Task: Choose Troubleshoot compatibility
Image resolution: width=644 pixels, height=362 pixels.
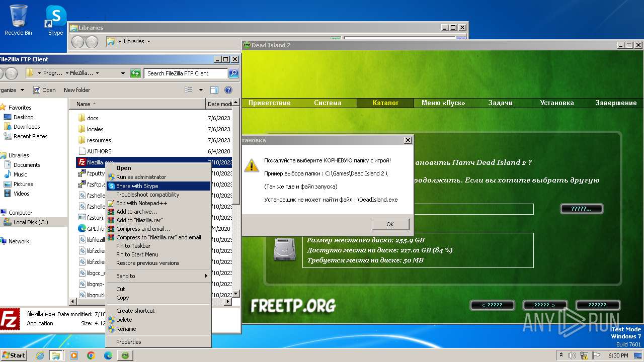Action: 158,195
